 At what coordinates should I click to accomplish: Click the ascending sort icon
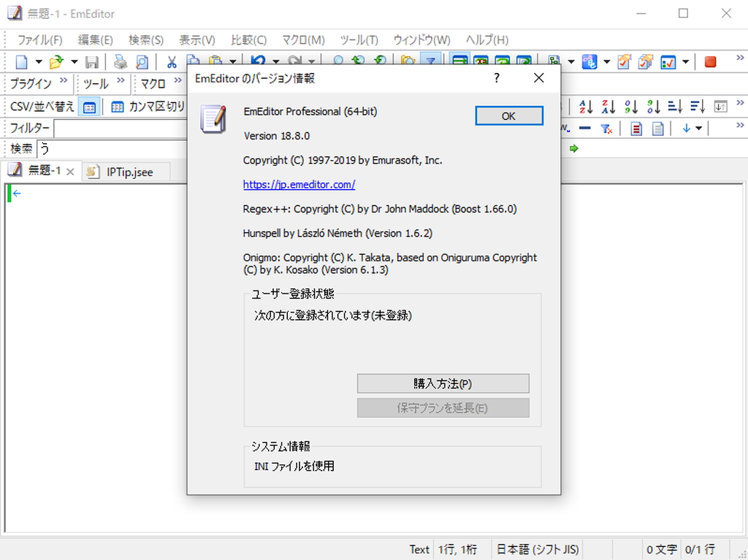pyautogui.click(x=585, y=106)
